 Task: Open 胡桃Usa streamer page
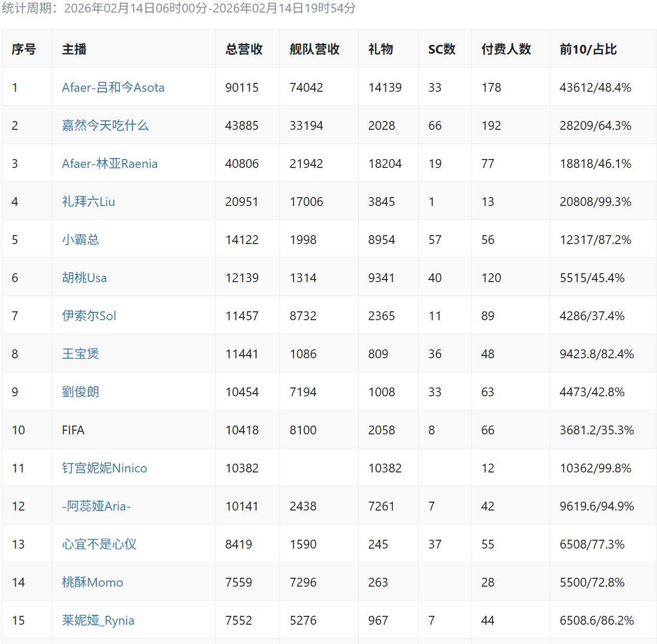click(84, 278)
